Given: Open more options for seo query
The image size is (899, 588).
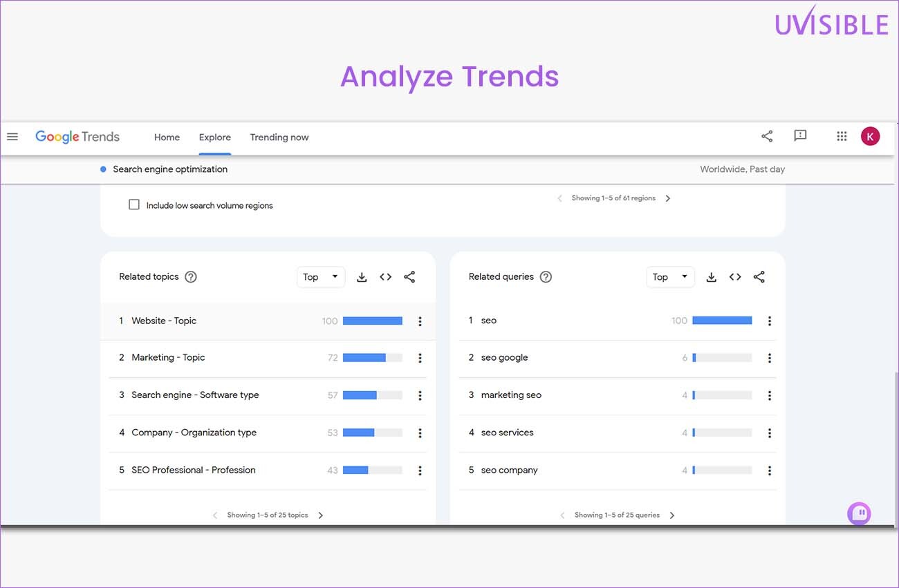Looking at the screenshot, I should 770,321.
